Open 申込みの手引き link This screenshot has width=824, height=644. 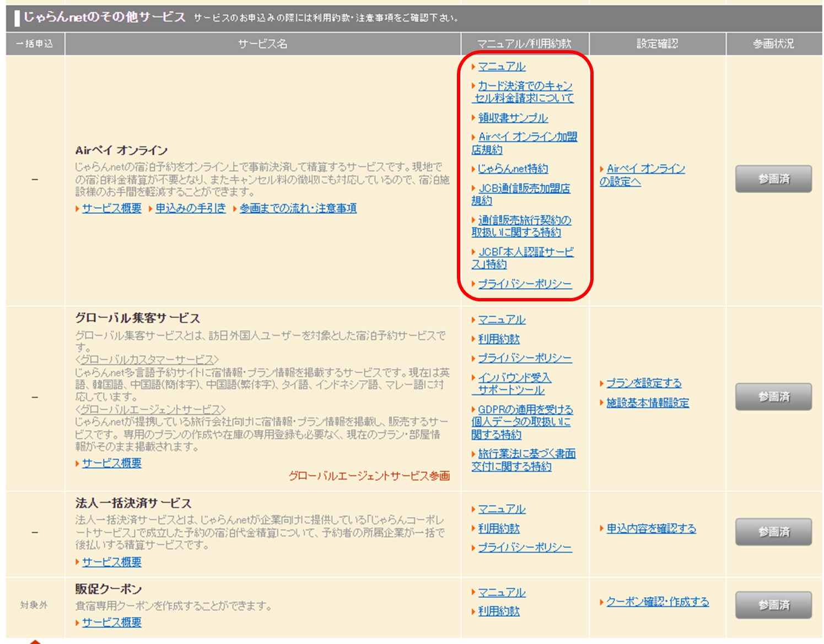[x=191, y=208]
